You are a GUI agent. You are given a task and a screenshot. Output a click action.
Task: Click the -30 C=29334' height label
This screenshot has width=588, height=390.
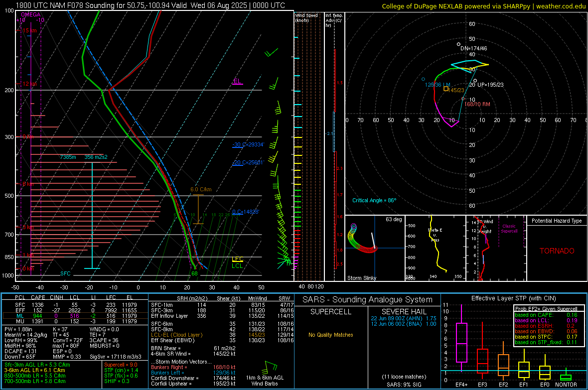tap(248, 144)
